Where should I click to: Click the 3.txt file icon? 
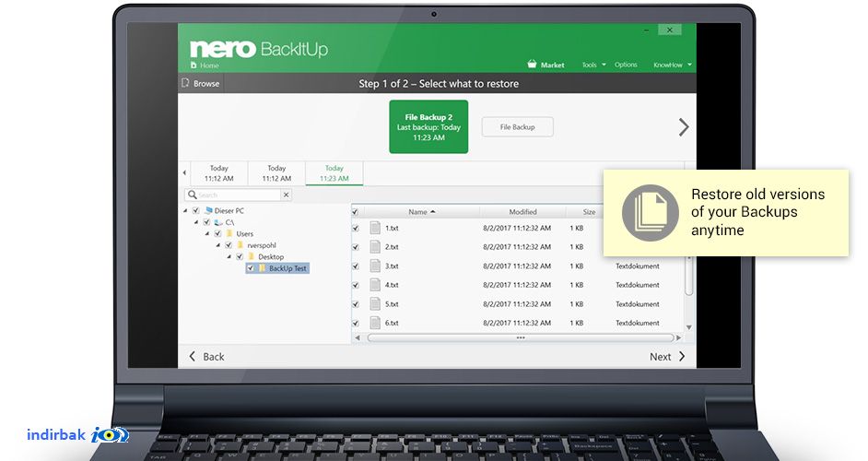pos(375,266)
